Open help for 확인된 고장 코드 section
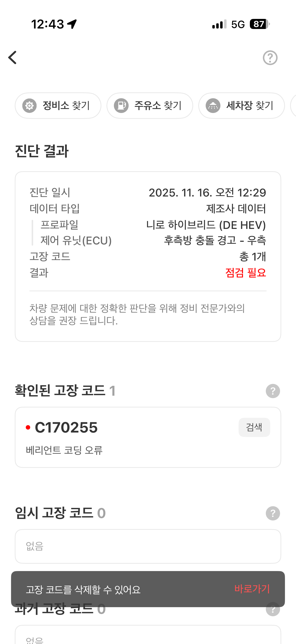This screenshot has width=296, height=644. click(x=272, y=391)
